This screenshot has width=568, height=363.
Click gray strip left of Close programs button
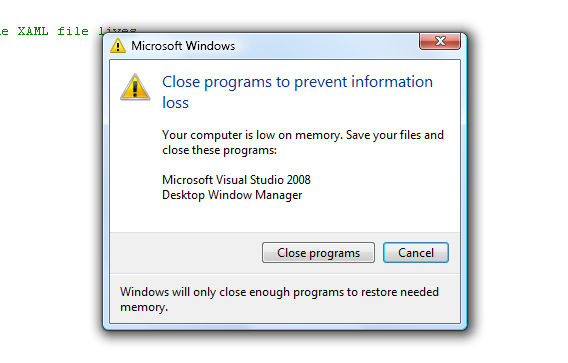(x=185, y=253)
